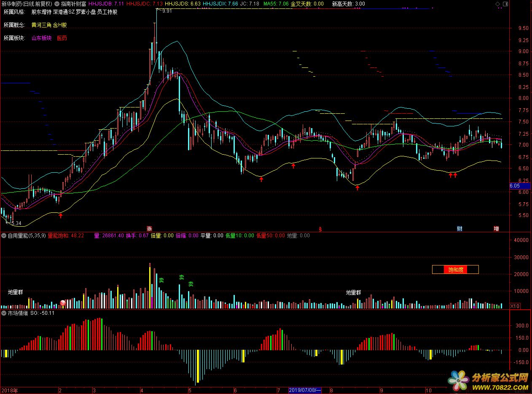Click the X10 scale label
532x394 pixels.
[515, 306]
